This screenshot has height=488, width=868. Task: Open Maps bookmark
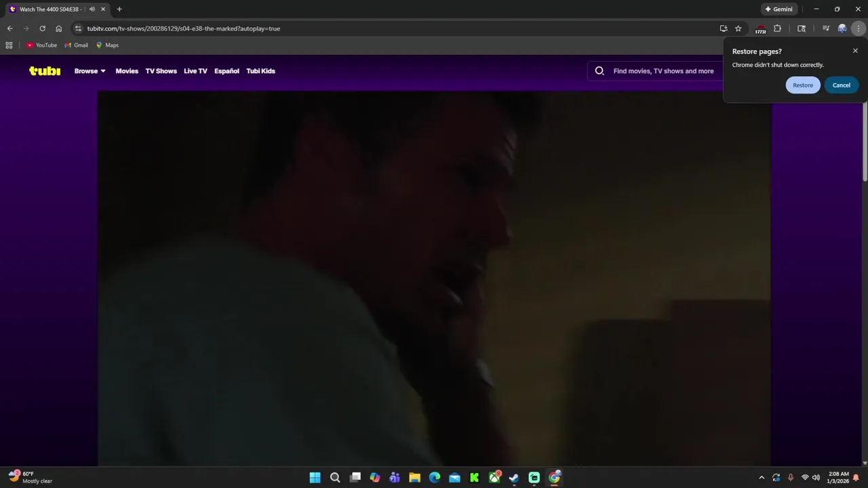tap(107, 45)
